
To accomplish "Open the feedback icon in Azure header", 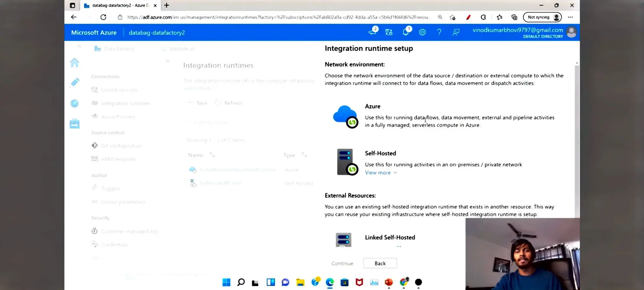I will [456, 32].
